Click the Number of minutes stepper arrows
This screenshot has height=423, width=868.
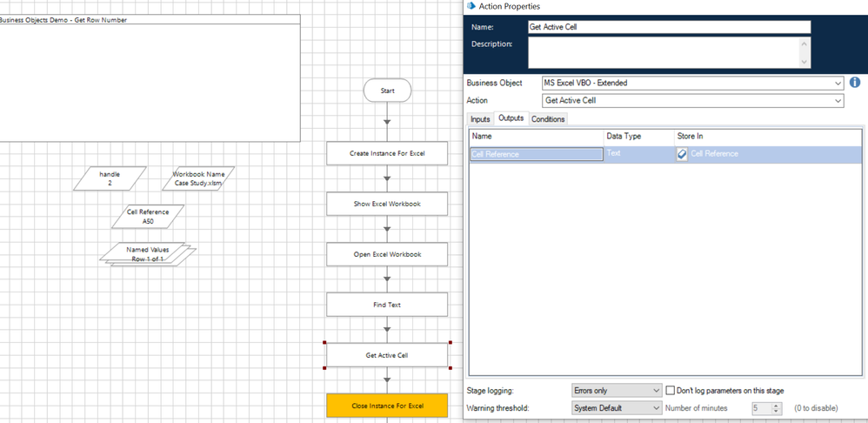(776, 407)
